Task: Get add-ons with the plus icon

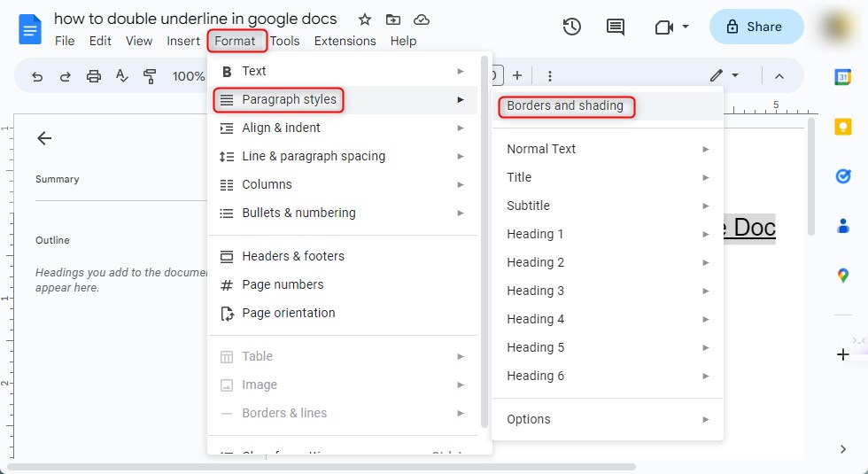Action: point(842,354)
